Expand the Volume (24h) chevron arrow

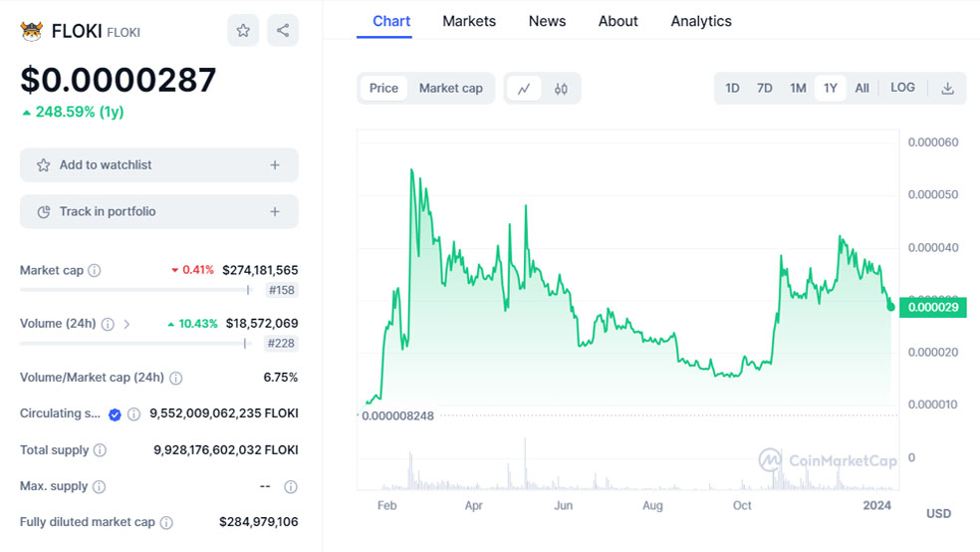(x=126, y=324)
